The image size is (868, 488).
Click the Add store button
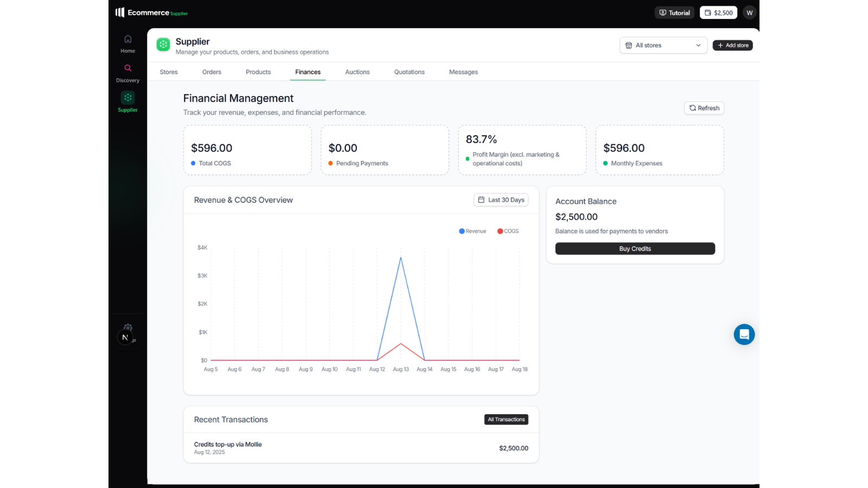coord(732,46)
